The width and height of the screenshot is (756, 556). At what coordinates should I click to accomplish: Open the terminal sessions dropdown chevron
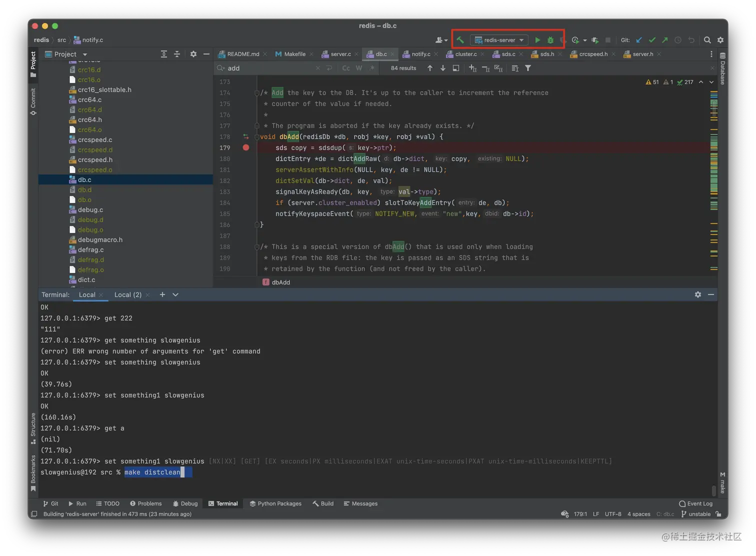point(175,294)
